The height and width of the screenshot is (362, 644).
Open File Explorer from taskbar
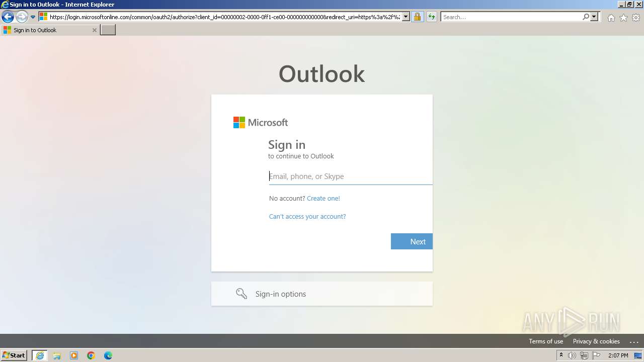pos(57,355)
